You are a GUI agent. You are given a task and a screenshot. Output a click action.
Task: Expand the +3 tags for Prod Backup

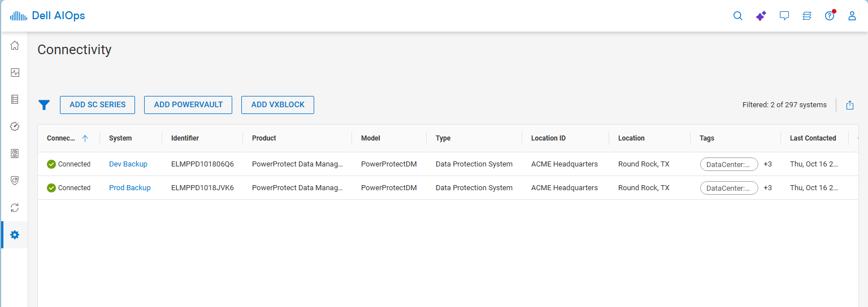[767, 188]
